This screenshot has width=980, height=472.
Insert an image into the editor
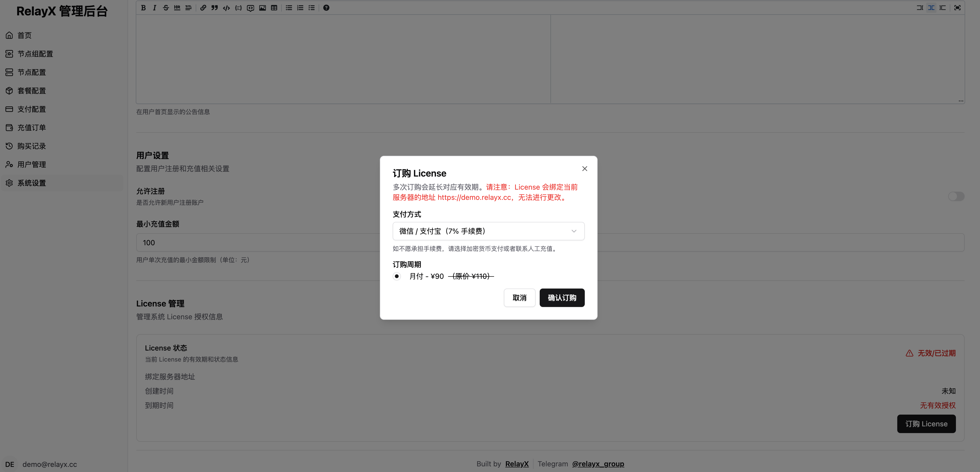click(263, 8)
